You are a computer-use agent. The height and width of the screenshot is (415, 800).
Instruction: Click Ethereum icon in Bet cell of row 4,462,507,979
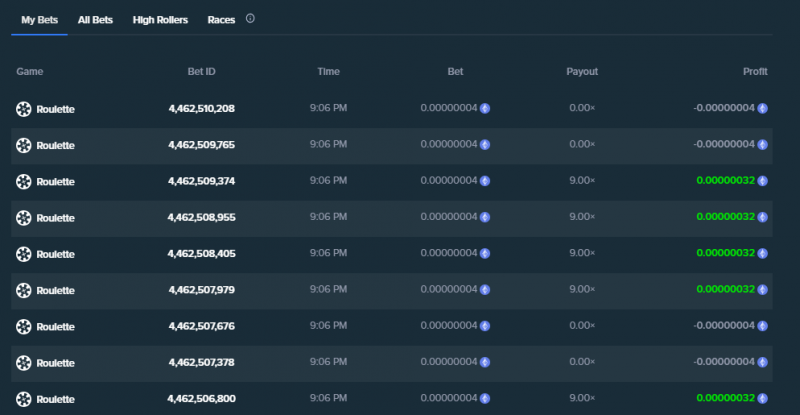[x=485, y=289]
